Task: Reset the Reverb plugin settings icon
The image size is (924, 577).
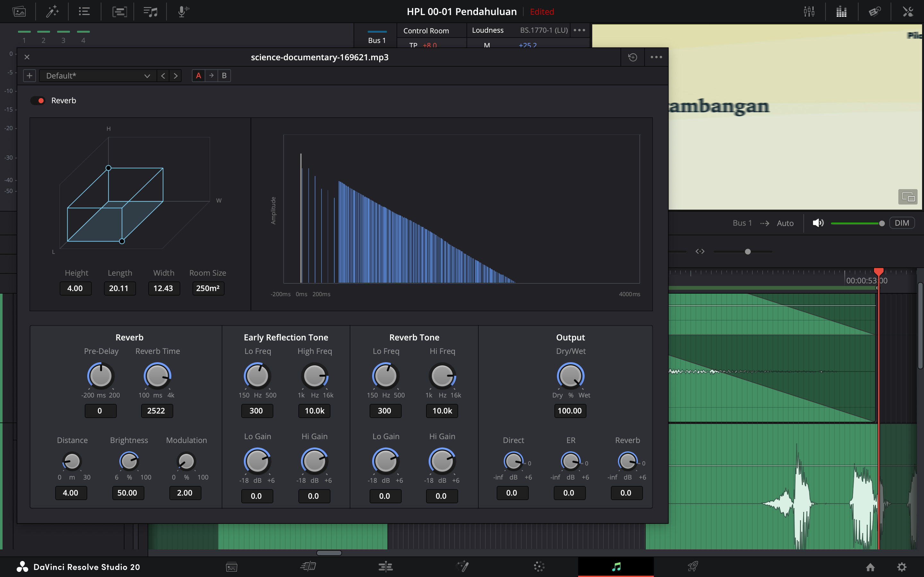Action: coord(632,57)
